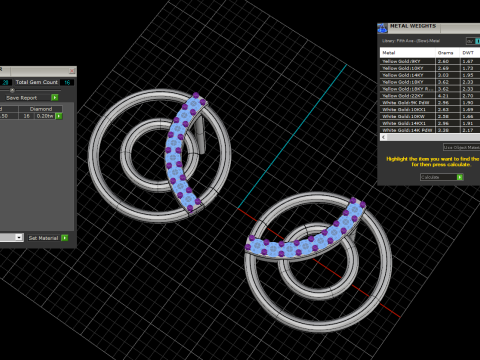Select the Yellow Gold 18KY row

pos(430,82)
